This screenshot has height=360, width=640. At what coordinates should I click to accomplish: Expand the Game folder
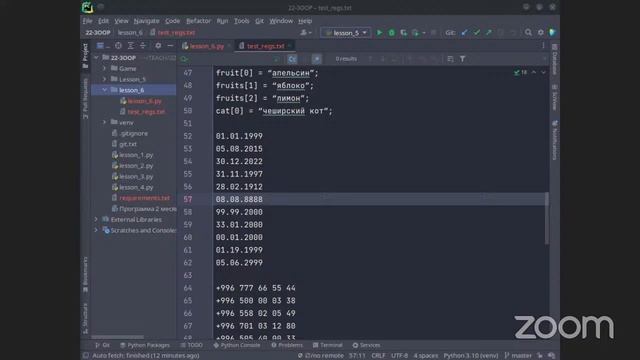click(x=104, y=69)
